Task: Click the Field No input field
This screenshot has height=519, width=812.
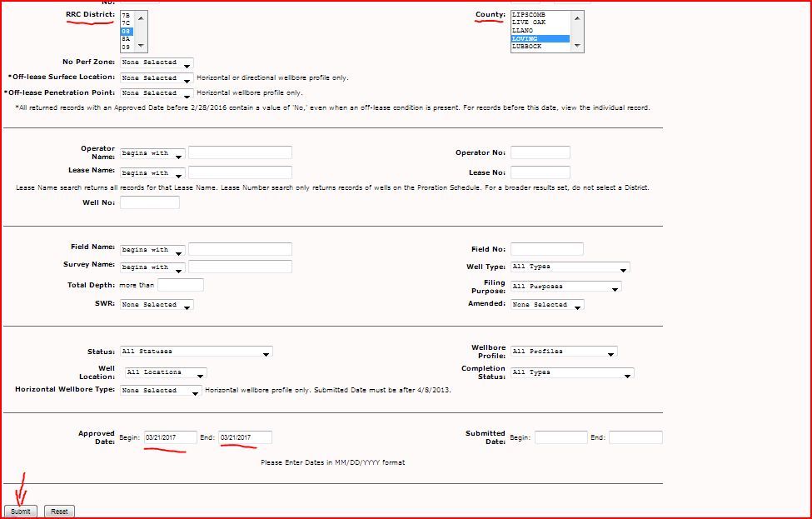Action: [547, 249]
